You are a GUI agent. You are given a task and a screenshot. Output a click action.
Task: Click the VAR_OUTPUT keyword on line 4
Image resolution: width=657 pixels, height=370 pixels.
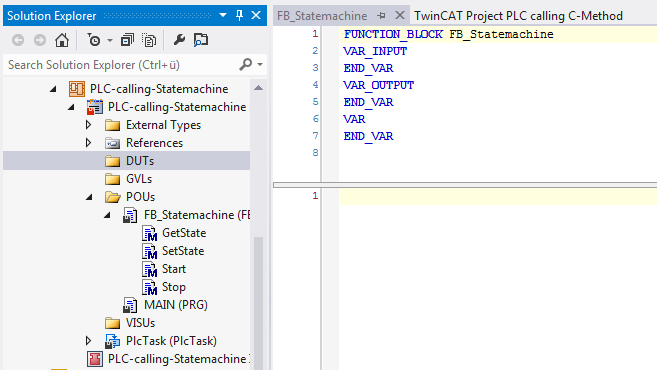pyautogui.click(x=378, y=85)
